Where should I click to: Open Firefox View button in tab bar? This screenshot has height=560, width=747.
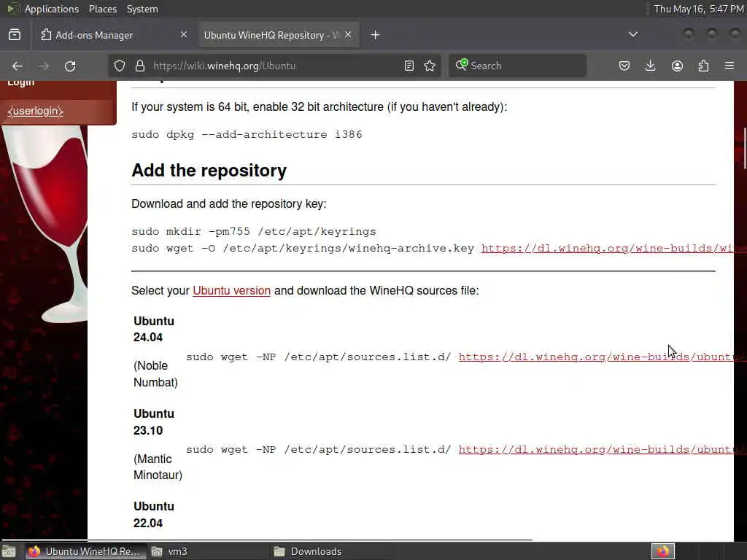tap(15, 35)
